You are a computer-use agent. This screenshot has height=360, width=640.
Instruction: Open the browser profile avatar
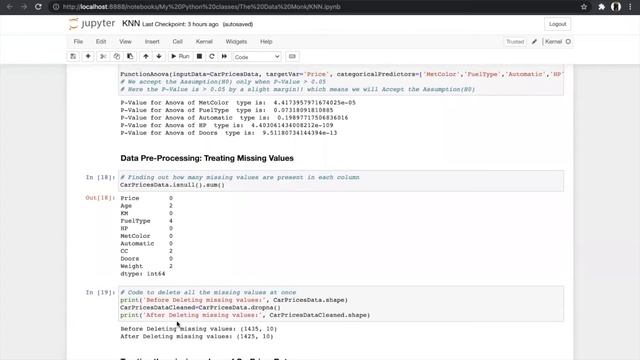click(616, 7)
